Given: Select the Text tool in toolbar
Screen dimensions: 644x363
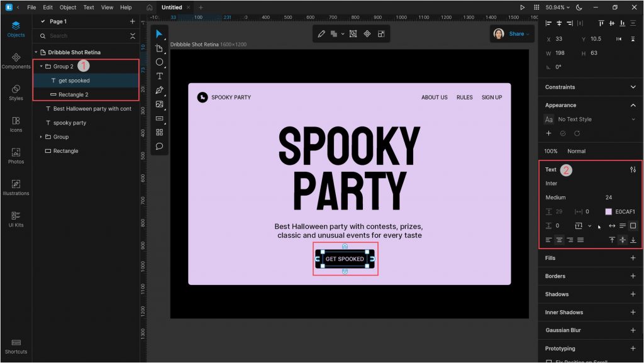Looking at the screenshot, I should pos(159,76).
